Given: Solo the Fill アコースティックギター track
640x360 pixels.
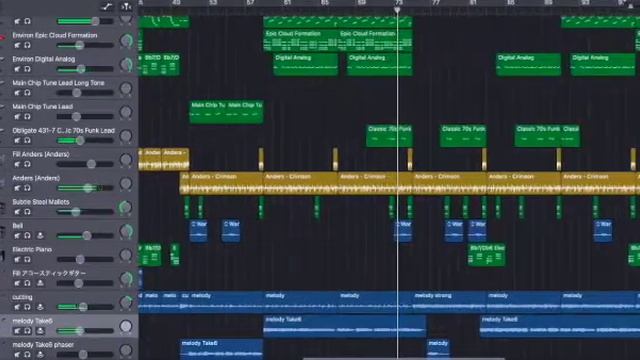Looking at the screenshot, I should click(x=27, y=283).
